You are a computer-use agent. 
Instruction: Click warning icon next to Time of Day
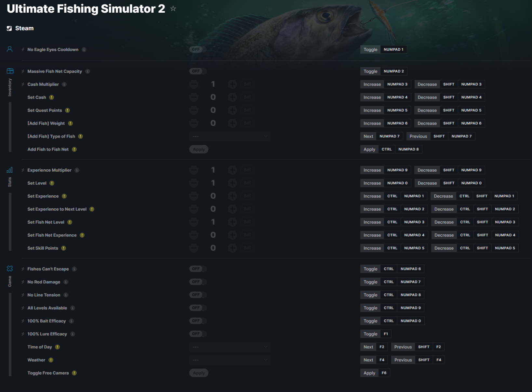[57, 347]
